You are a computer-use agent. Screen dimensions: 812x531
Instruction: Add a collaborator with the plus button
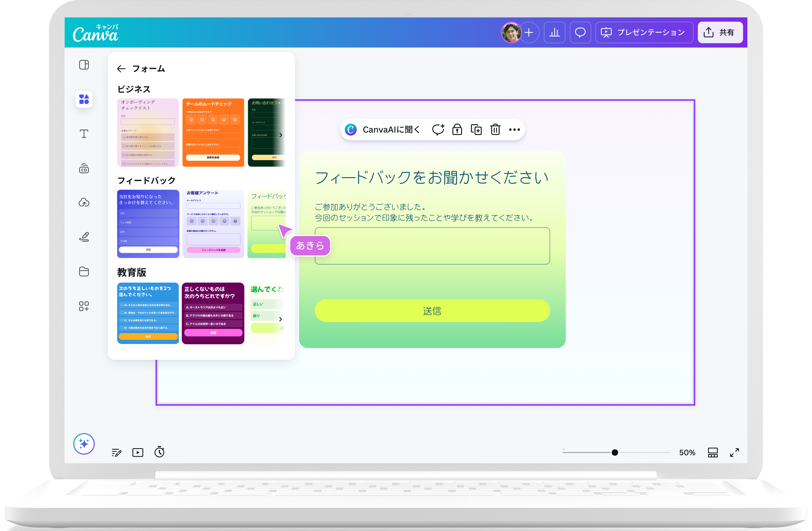(x=529, y=32)
